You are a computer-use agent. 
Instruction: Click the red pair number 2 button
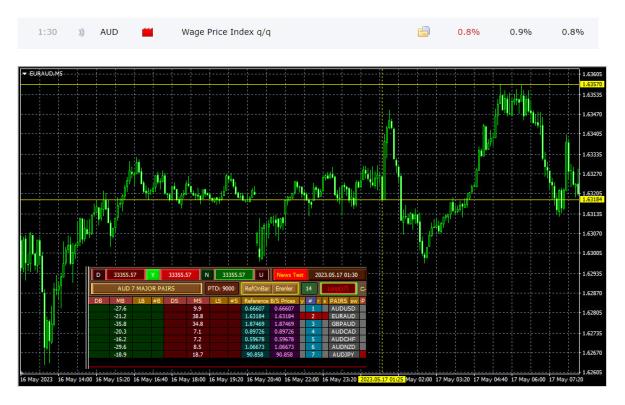click(x=313, y=316)
